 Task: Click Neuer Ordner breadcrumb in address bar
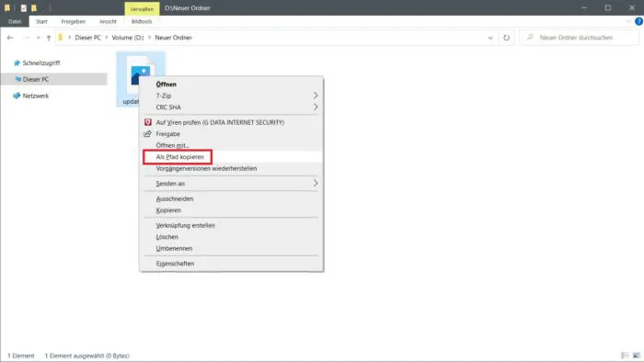tap(173, 38)
